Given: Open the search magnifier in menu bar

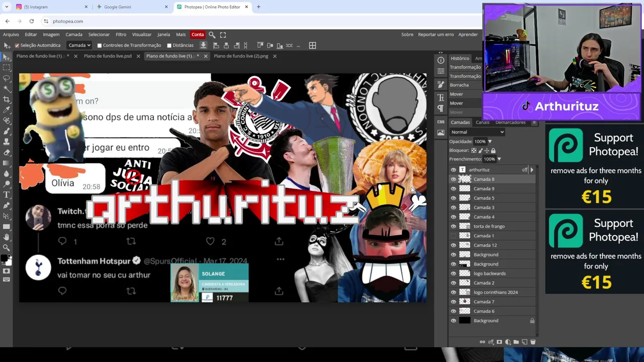Looking at the screenshot, I should click(x=212, y=35).
